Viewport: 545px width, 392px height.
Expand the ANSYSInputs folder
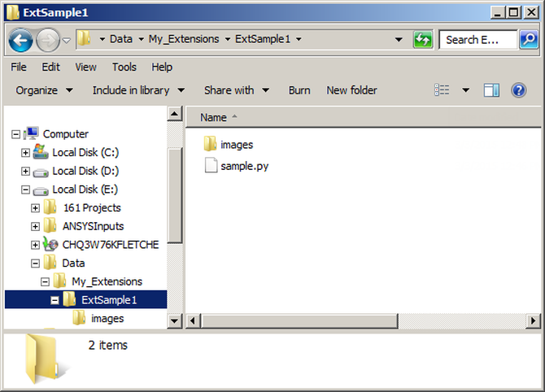tap(35, 226)
